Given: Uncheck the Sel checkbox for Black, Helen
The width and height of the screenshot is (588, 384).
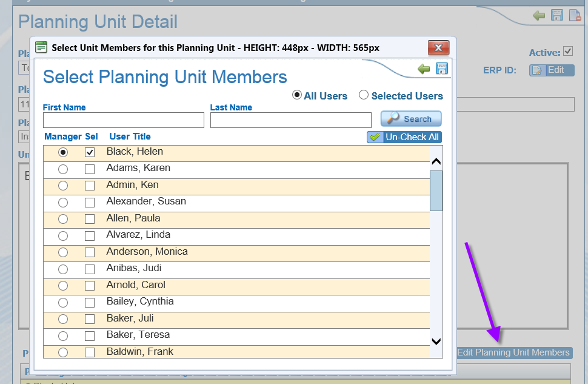Looking at the screenshot, I should click(x=90, y=152).
